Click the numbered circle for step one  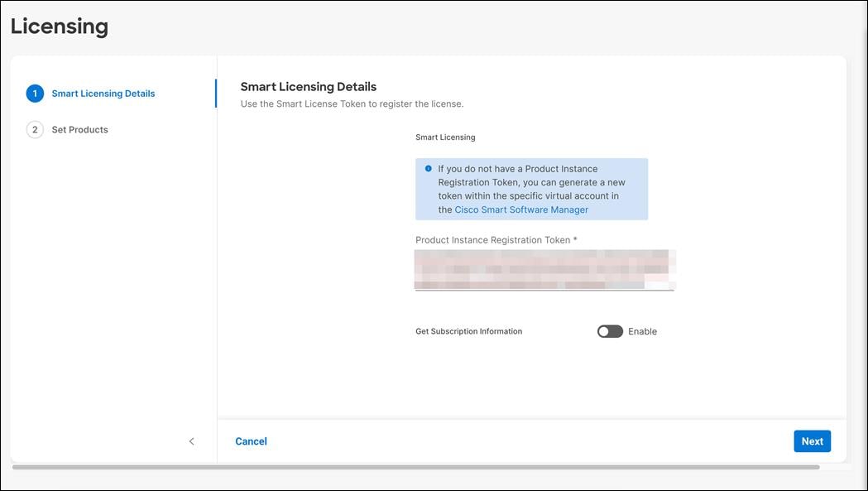click(35, 93)
